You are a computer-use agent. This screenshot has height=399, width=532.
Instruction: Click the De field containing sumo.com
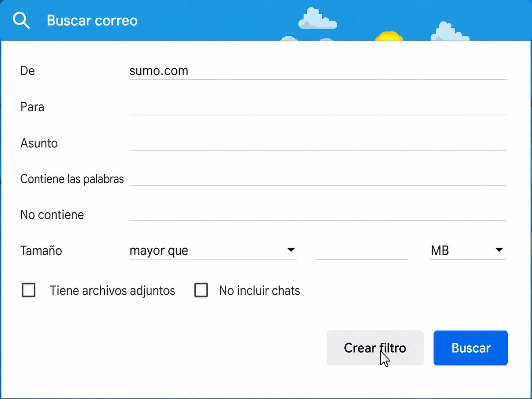click(318, 71)
